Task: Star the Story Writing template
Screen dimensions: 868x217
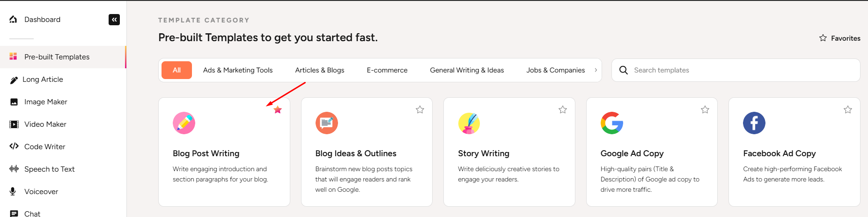Action: pyautogui.click(x=563, y=110)
